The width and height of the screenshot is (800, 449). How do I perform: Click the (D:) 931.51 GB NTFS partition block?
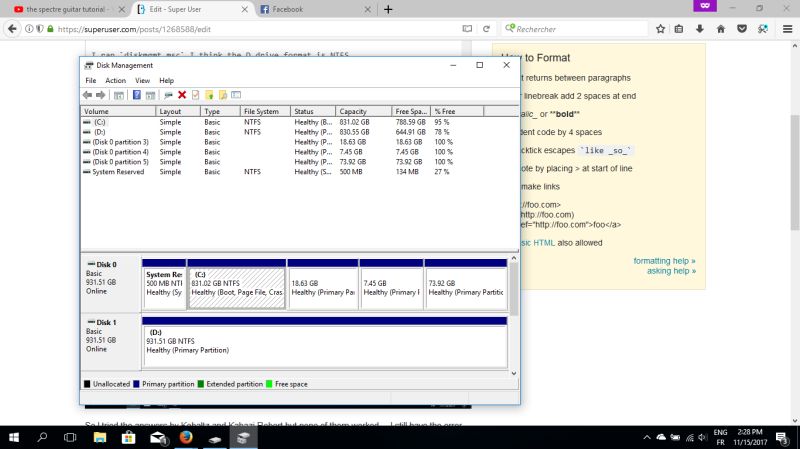click(x=324, y=342)
